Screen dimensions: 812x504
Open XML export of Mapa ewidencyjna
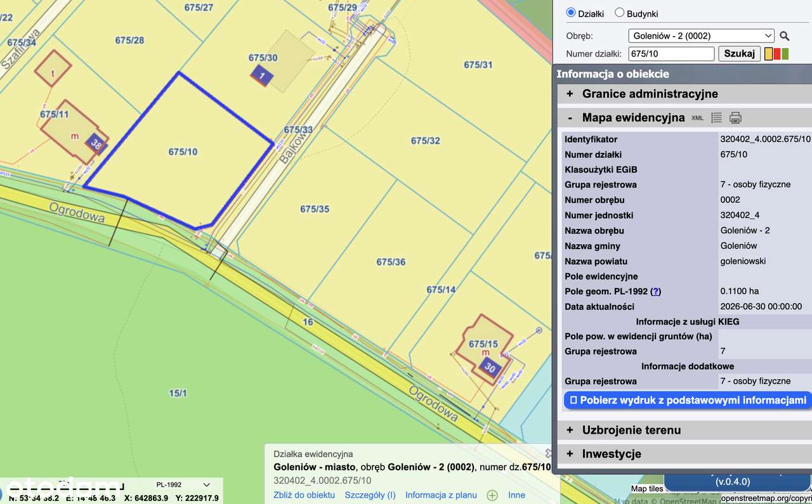697,118
